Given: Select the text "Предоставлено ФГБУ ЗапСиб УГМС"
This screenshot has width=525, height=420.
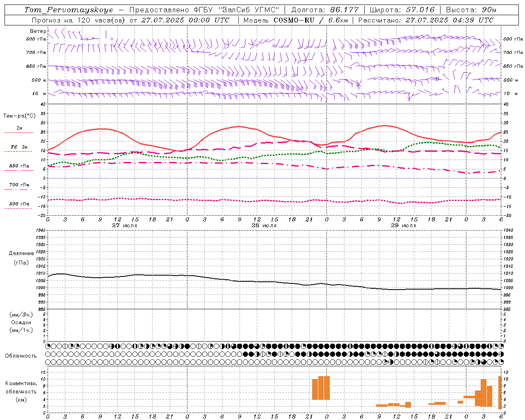Looking at the screenshot, I should [x=204, y=10].
